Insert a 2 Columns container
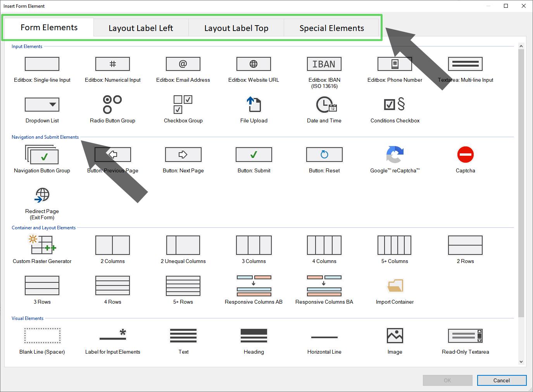Image resolution: width=533 pixels, height=392 pixels. 112,249
